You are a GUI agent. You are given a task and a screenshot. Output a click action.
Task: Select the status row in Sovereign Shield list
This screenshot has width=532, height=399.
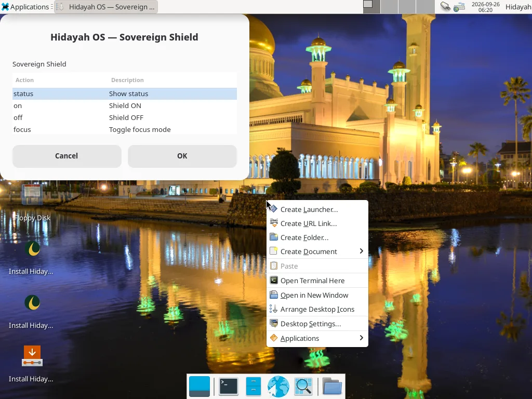(125, 94)
